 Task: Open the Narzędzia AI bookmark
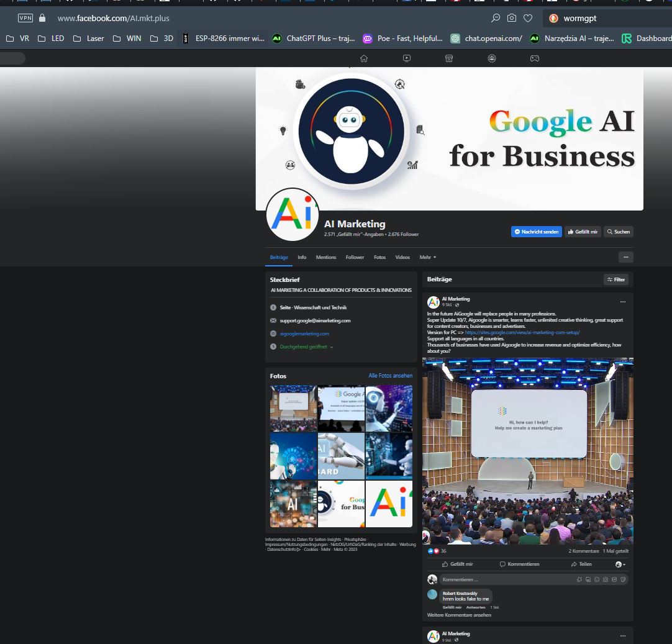572,39
